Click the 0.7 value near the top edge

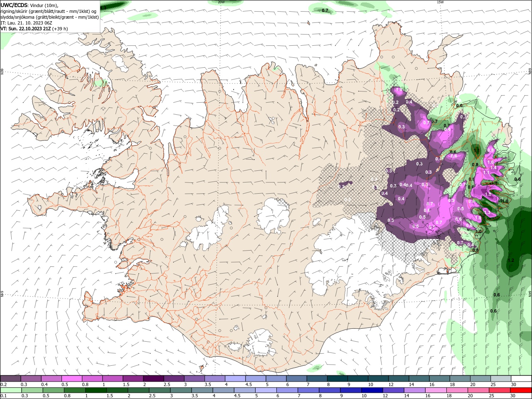pos(325,10)
